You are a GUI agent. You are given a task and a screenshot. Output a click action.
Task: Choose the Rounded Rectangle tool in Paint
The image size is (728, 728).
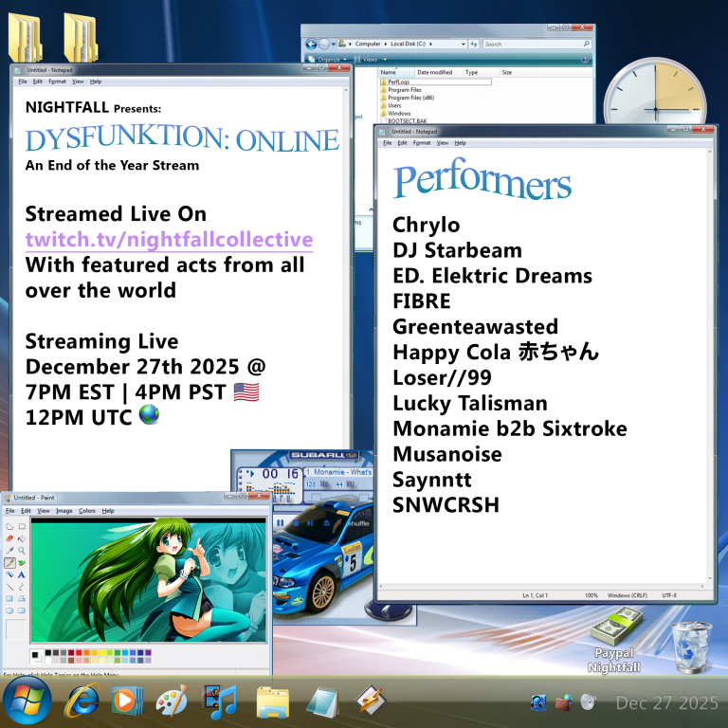coord(22,611)
